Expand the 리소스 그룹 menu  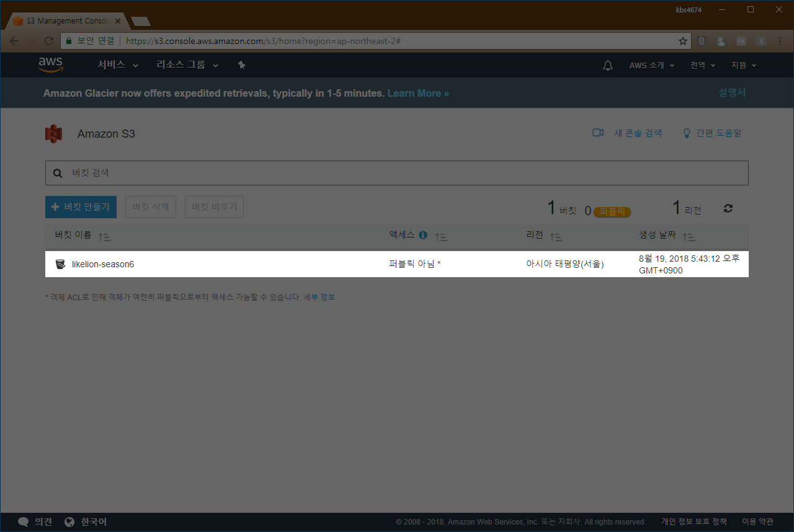(x=187, y=65)
